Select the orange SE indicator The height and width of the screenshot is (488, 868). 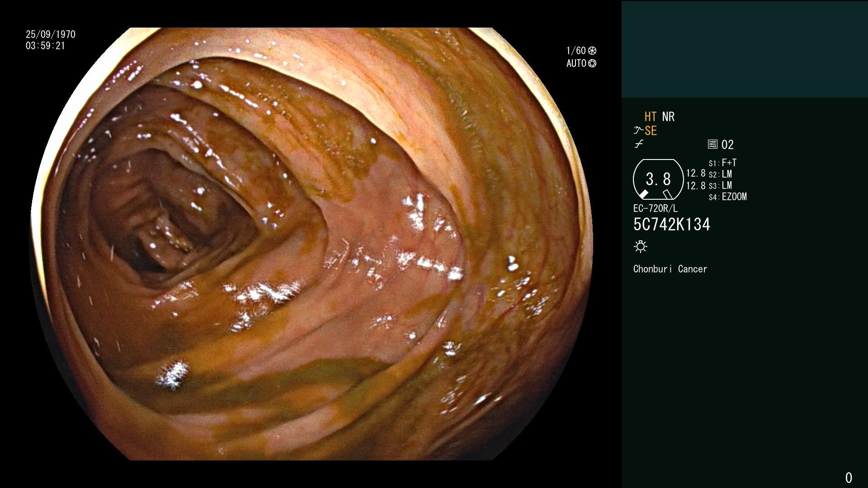[x=651, y=131]
